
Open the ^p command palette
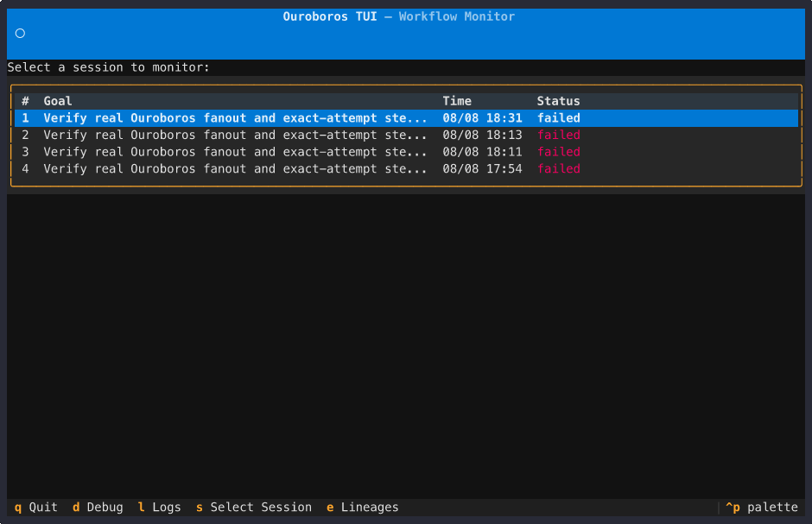coord(762,507)
